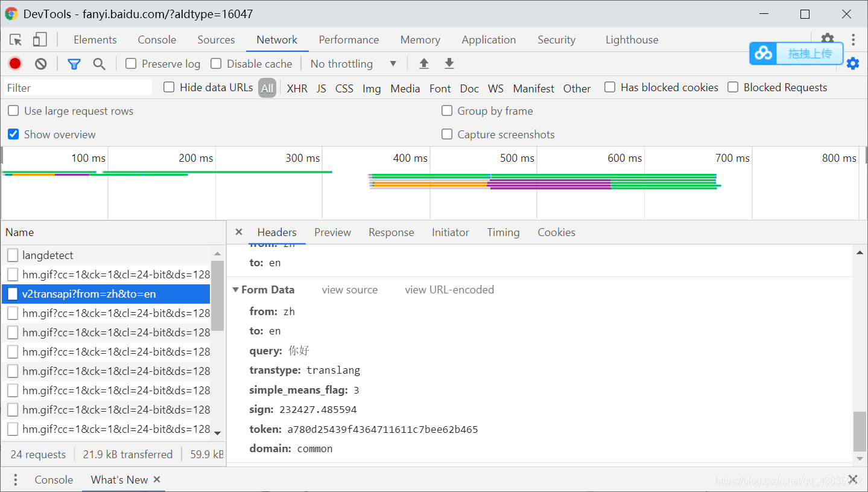Click the 400 ms overview timeline marker

point(410,158)
